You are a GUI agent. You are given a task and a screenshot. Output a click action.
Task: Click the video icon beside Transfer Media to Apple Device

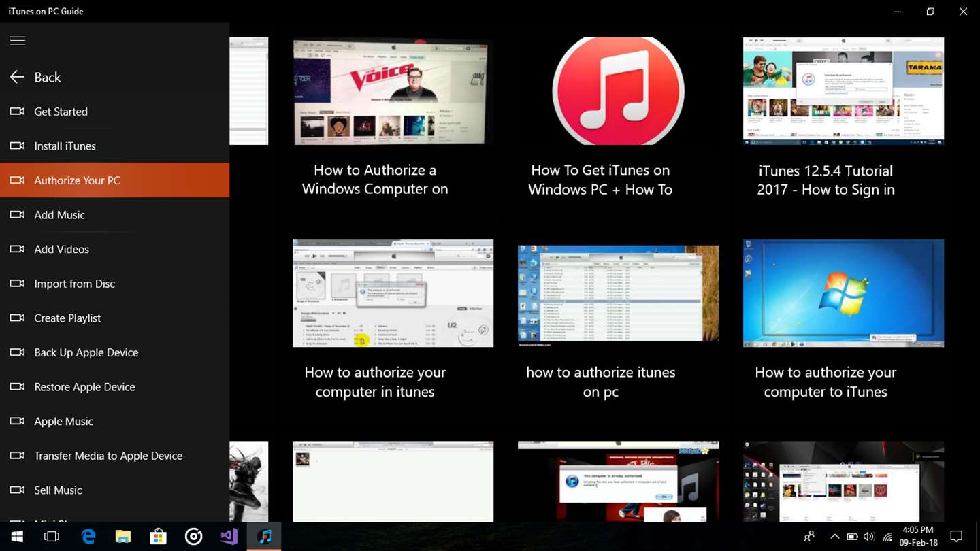17,456
